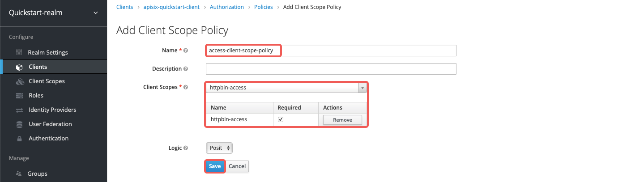Viewport: 644px width, 182px height.
Task: Uncheck Required checkbox for httpbin-access
Action: (x=280, y=119)
